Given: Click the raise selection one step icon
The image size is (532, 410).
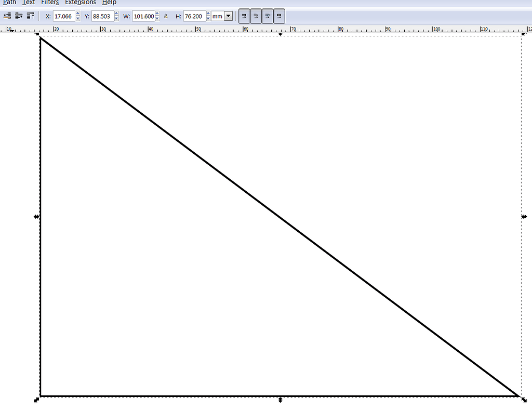Looking at the screenshot, I should pyautogui.click(x=30, y=16).
